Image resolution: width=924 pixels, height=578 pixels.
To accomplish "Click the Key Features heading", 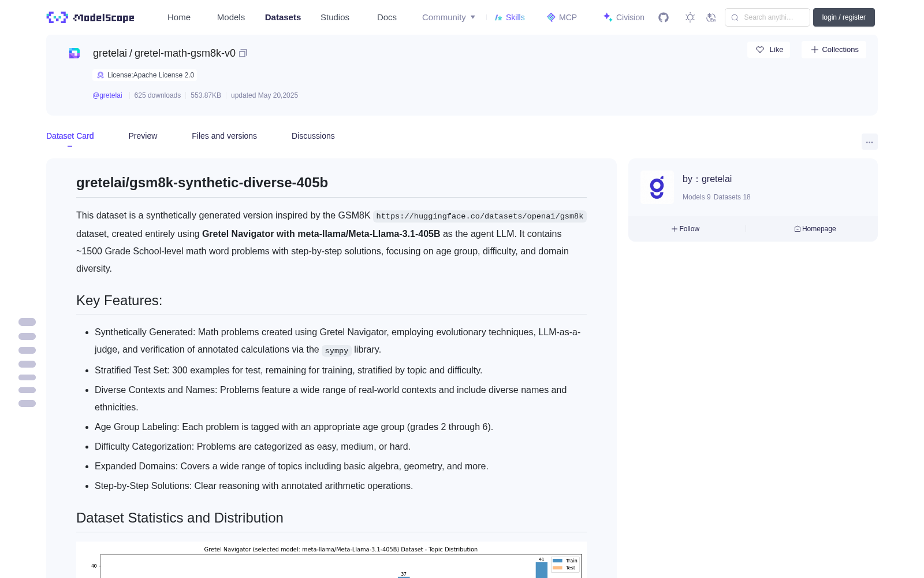I will click(x=119, y=301).
